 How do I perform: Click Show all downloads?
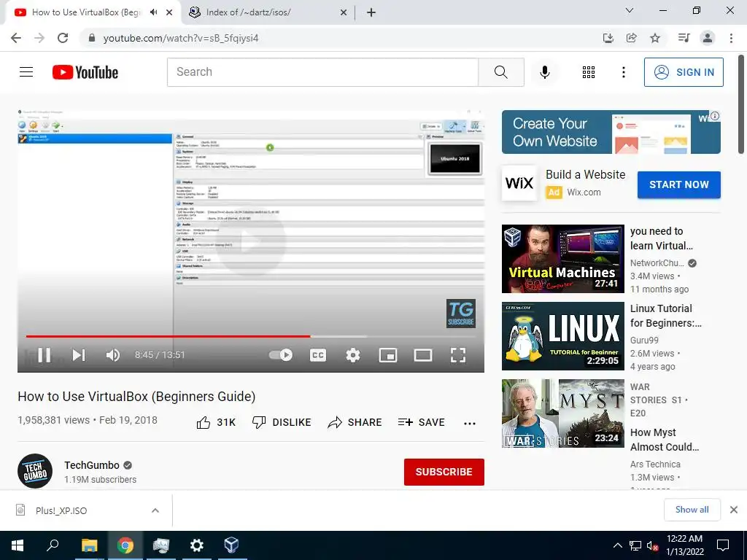(692, 510)
